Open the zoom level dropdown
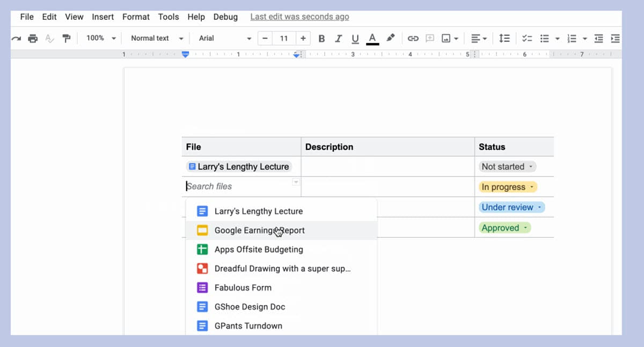The height and width of the screenshot is (347, 644). pos(101,38)
